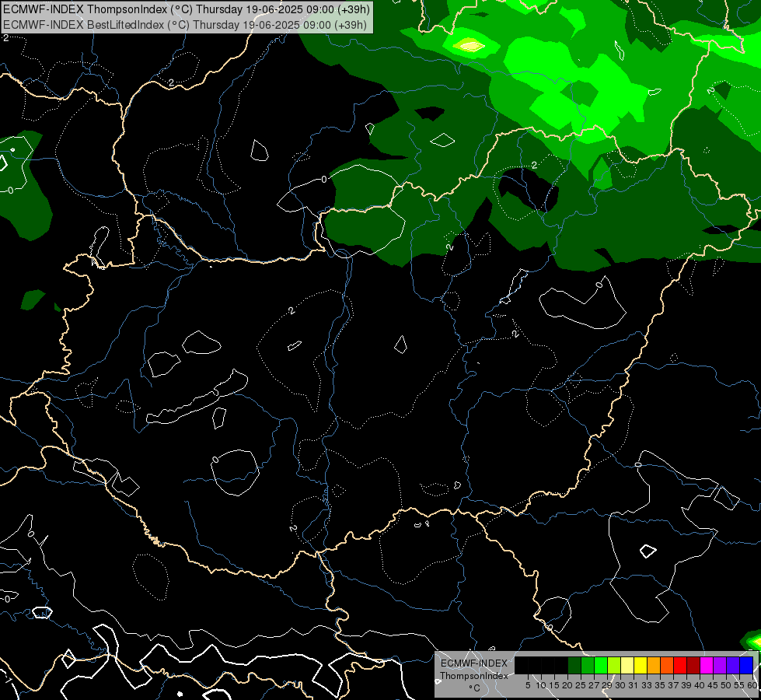Click the legend tick value '30'
The image size is (761, 700).
[x=620, y=685]
